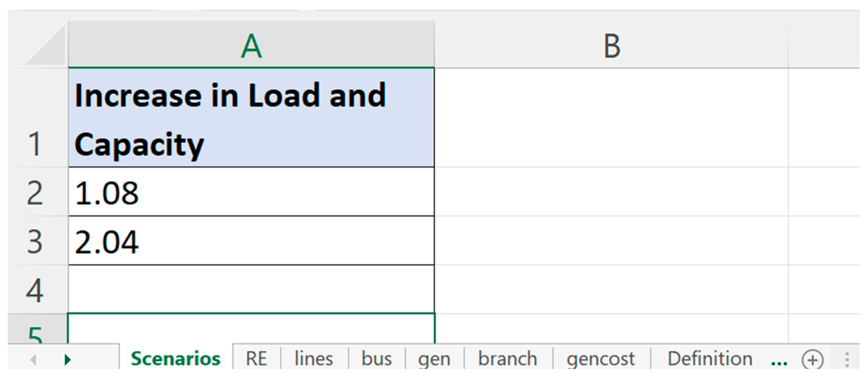Switch to the Scenarios sheet tab
The width and height of the screenshot is (868, 379).
176,358
